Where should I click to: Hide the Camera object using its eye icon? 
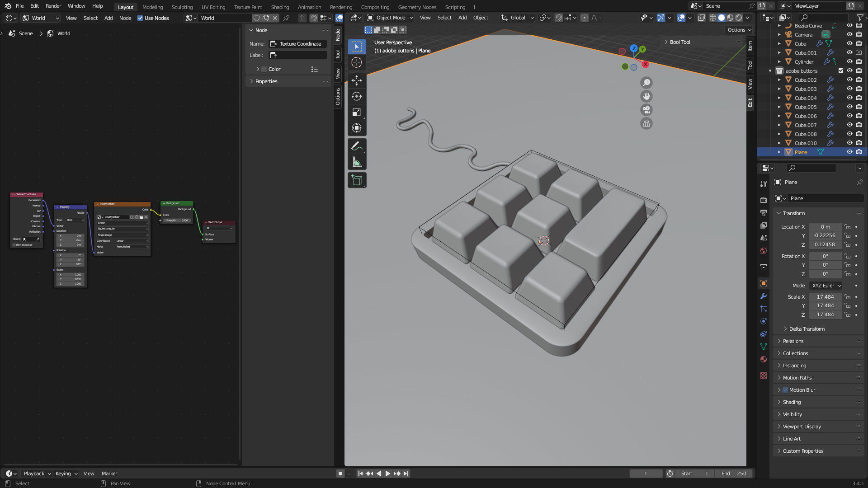point(849,35)
